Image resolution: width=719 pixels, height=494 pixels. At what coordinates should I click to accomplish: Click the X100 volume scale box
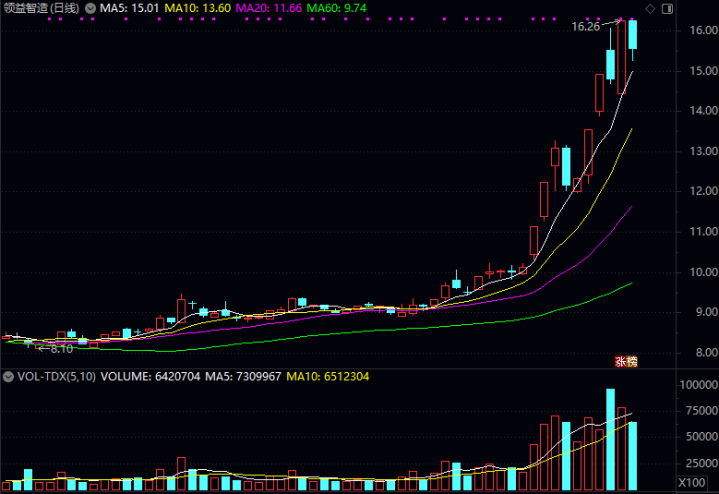[689, 484]
